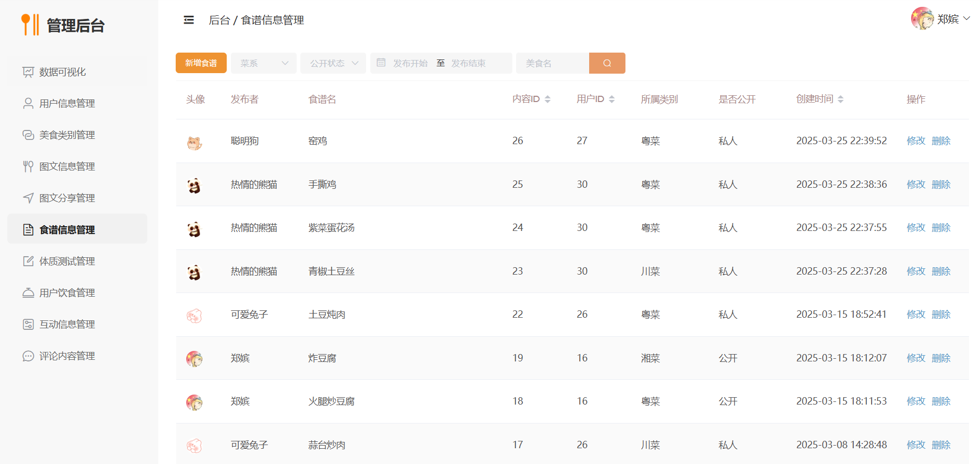Expand the user menu arrow beside 郑嫔
The height and width of the screenshot is (464, 980).
[967, 18]
